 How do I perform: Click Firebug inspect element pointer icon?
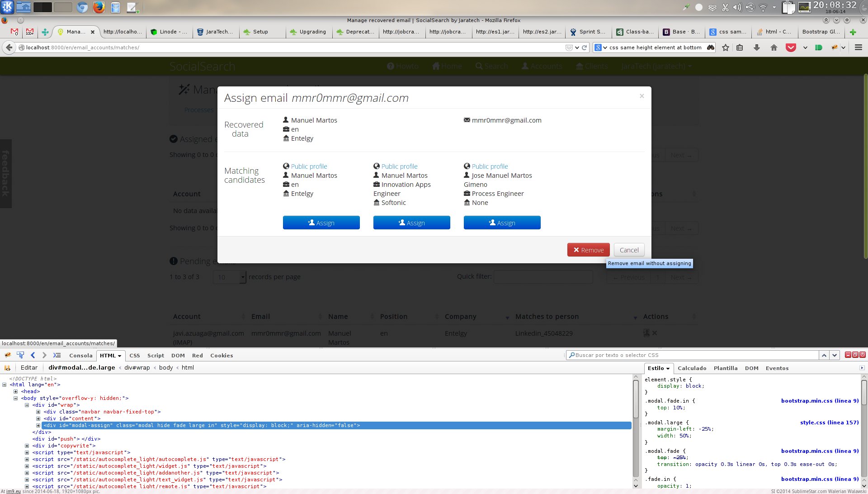20,355
